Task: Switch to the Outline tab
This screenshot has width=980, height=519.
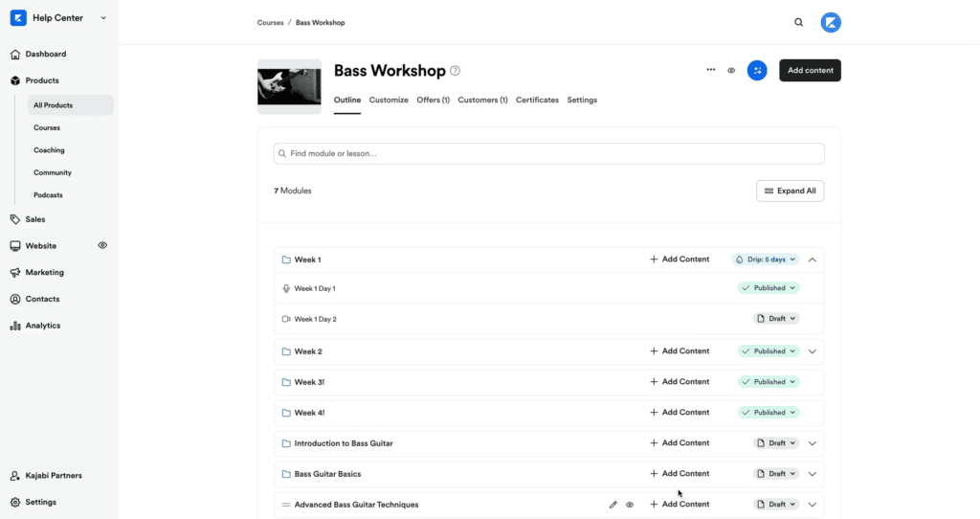Action: tap(346, 100)
